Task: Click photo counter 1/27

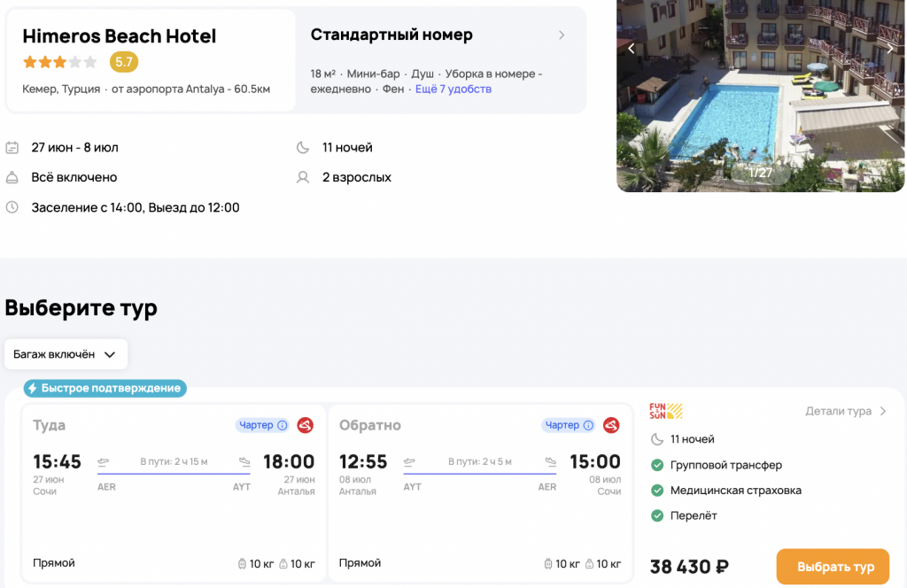Action: 760,173
